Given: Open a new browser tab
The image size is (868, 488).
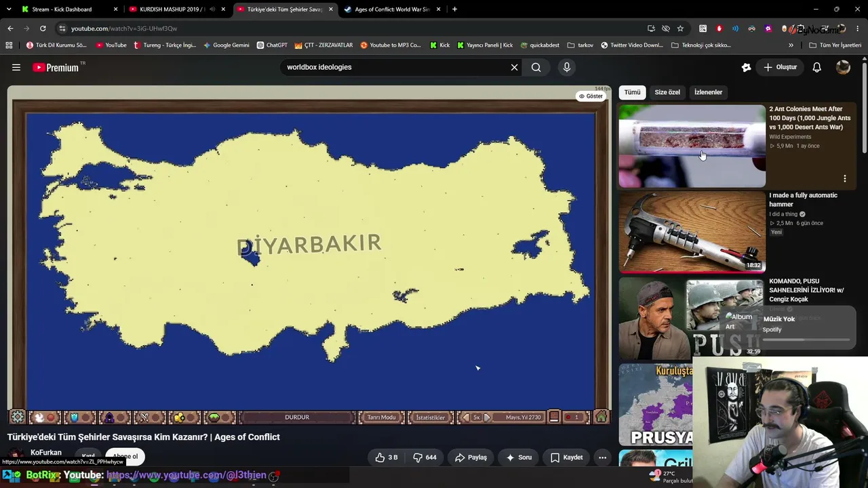Looking at the screenshot, I should point(454,9).
